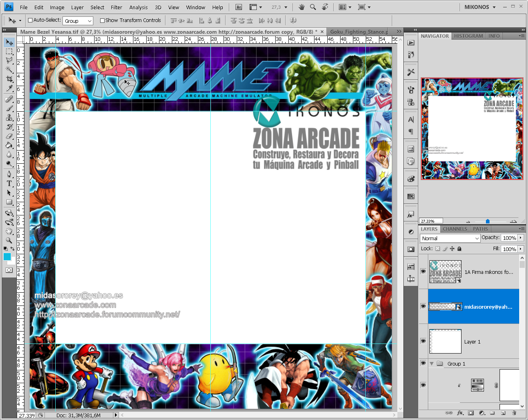
Task: Open the Filter menu
Action: tap(117, 7)
